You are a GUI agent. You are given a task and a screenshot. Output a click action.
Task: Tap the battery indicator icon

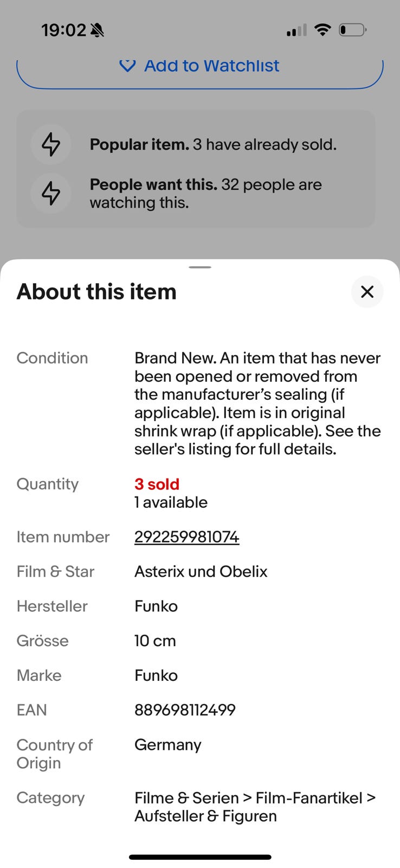[x=352, y=30]
